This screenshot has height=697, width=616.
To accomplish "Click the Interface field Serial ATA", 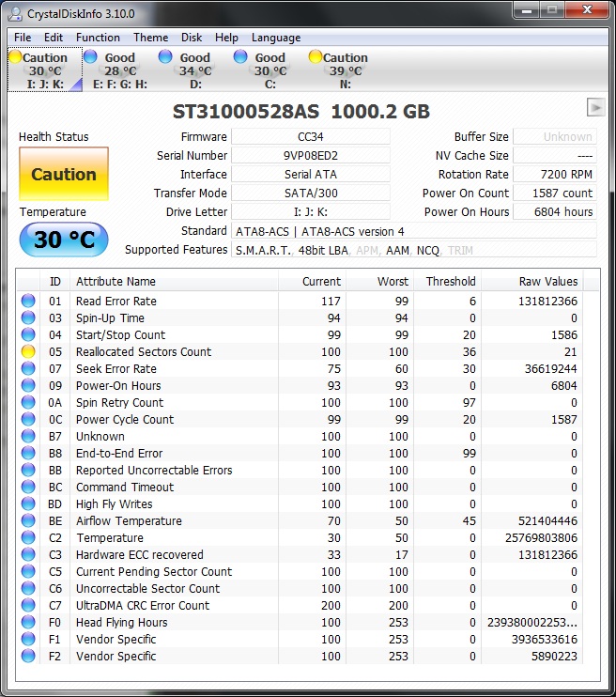I will 311,175.
